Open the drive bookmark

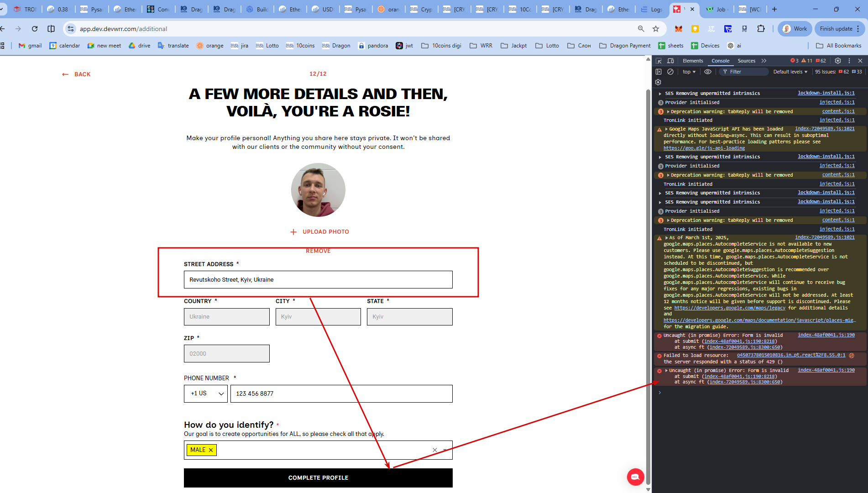[x=140, y=46]
